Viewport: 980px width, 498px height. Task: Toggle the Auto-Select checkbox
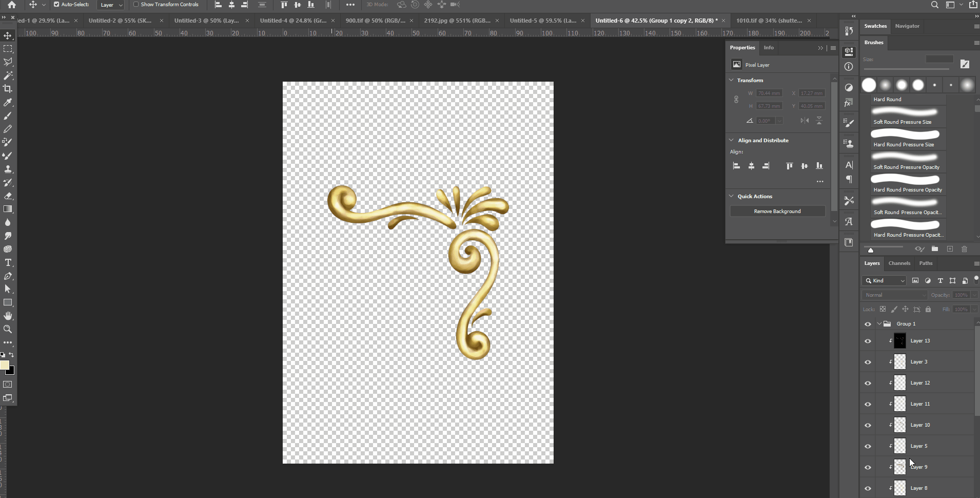tap(56, 5)
